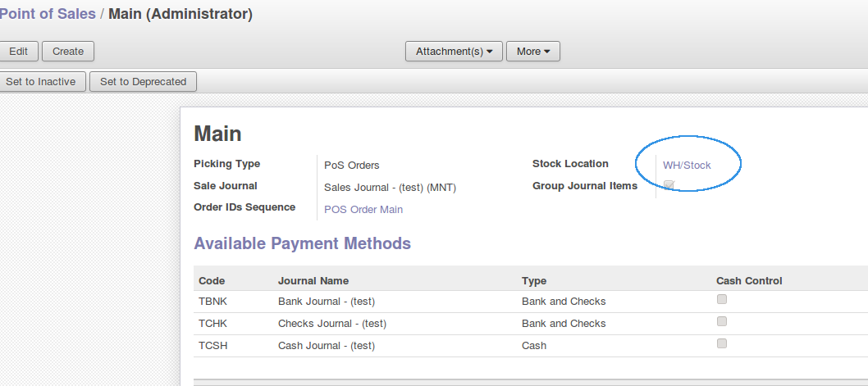Click Available Payment Methods heading
The image size is (868, 386).
coord(302,243)
